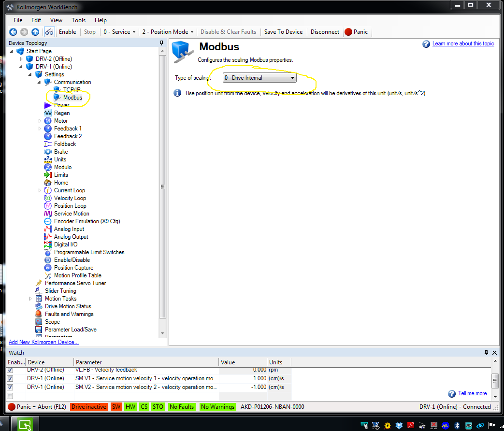Open the Position Capture icon
Viewport: 504px width, 431px height.
tap(47, 268)
